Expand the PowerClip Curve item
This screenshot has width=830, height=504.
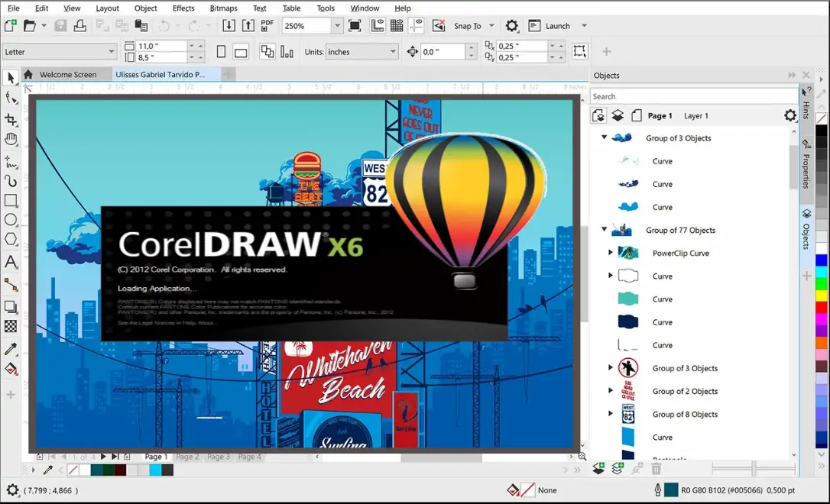tap(611, 252)
